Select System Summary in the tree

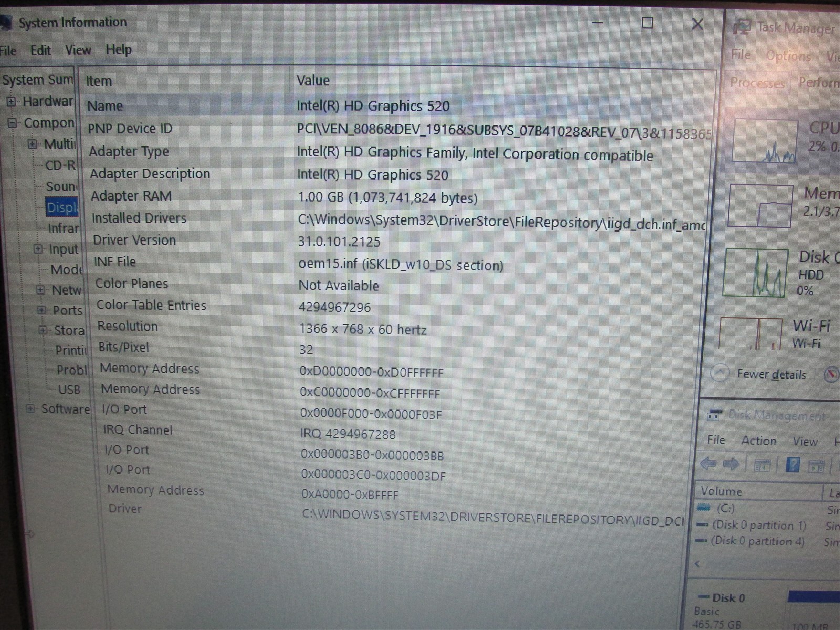coord(37,80)
